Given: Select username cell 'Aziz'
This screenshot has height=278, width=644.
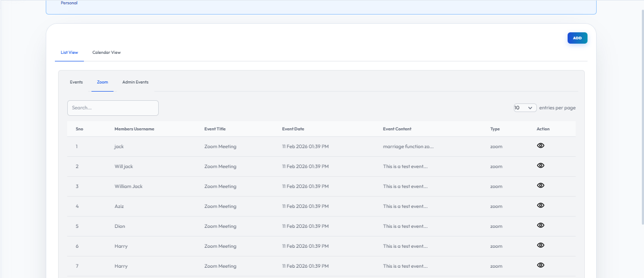Looking at the screenshot, I should (119, 206).
